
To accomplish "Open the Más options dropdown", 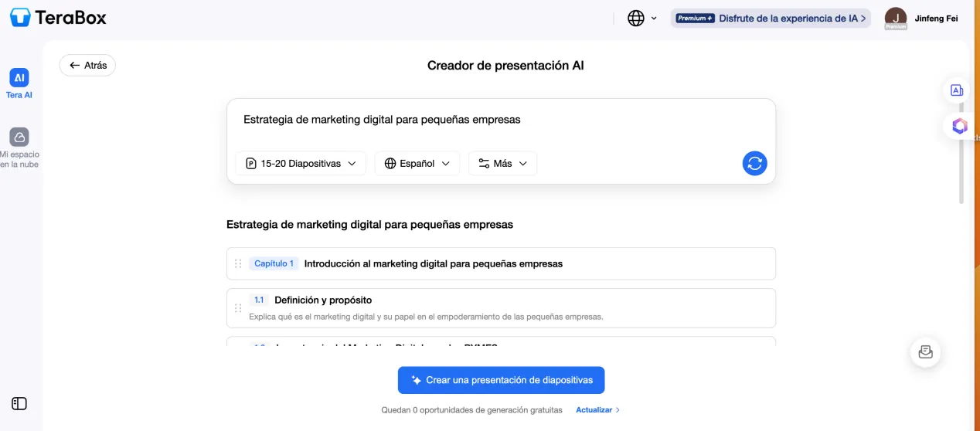I will (502, 163).
